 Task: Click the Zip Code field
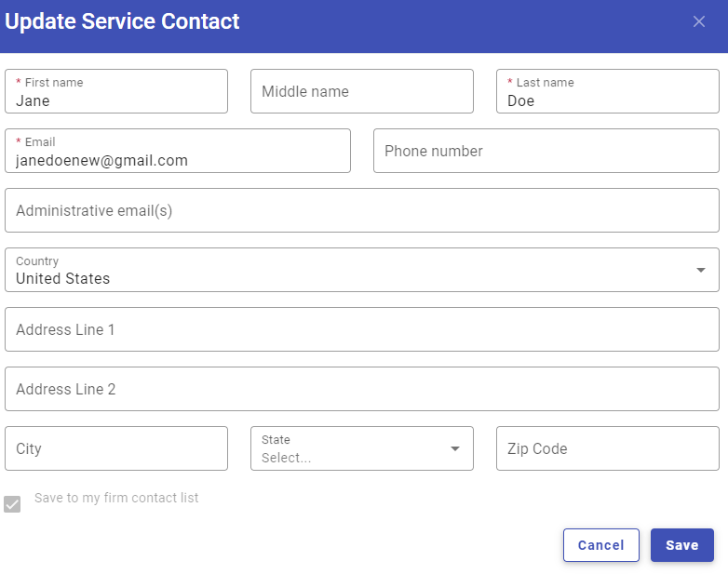coord(607,448)
